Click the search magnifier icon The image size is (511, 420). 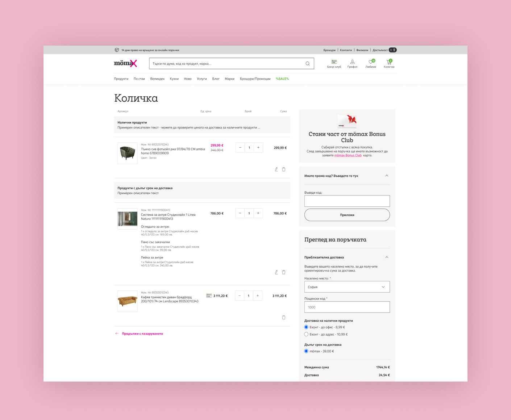click(x=308, y=64)
